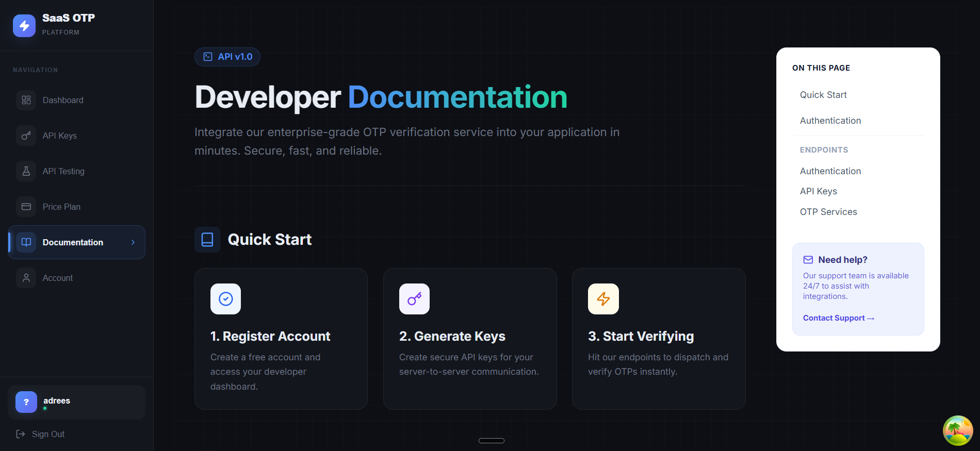Click the 'Developer Documentation' title
This screenshot has height=451, width=980.
(381, 97)
